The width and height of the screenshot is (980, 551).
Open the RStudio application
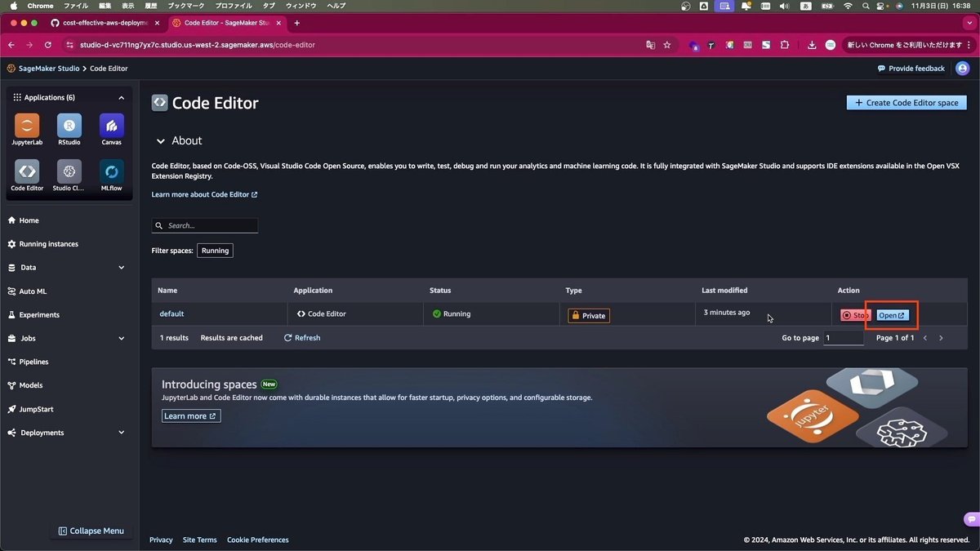(x=69, y=130)
